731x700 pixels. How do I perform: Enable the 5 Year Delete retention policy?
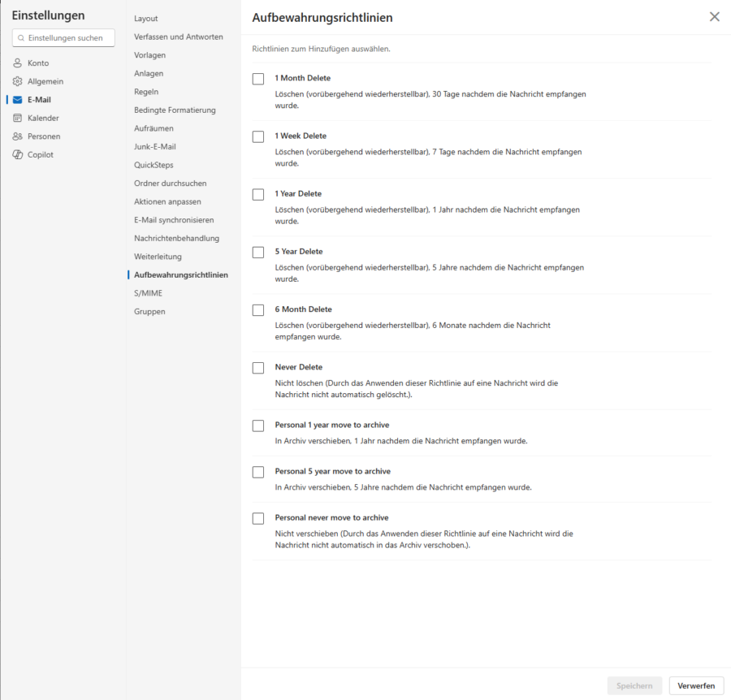coord(257,252)
